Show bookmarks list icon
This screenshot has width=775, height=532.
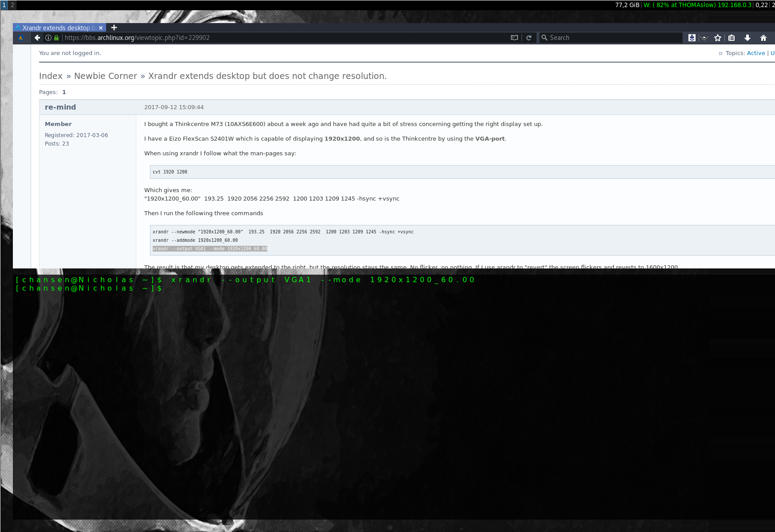(x=732, y=38)
